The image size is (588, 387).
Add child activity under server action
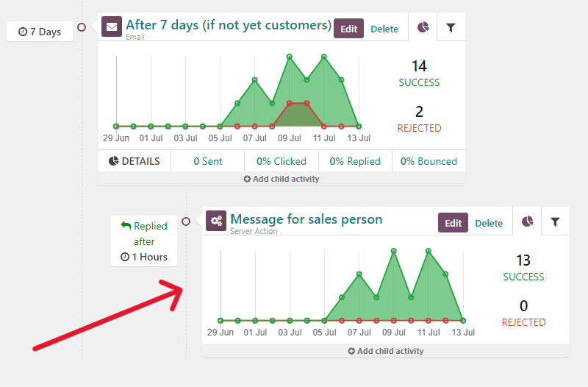(x=386, y=351)
